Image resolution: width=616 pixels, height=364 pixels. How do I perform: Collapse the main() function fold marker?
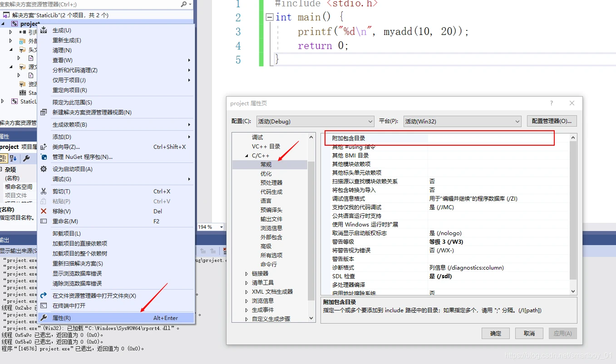(x=269, y=17)
